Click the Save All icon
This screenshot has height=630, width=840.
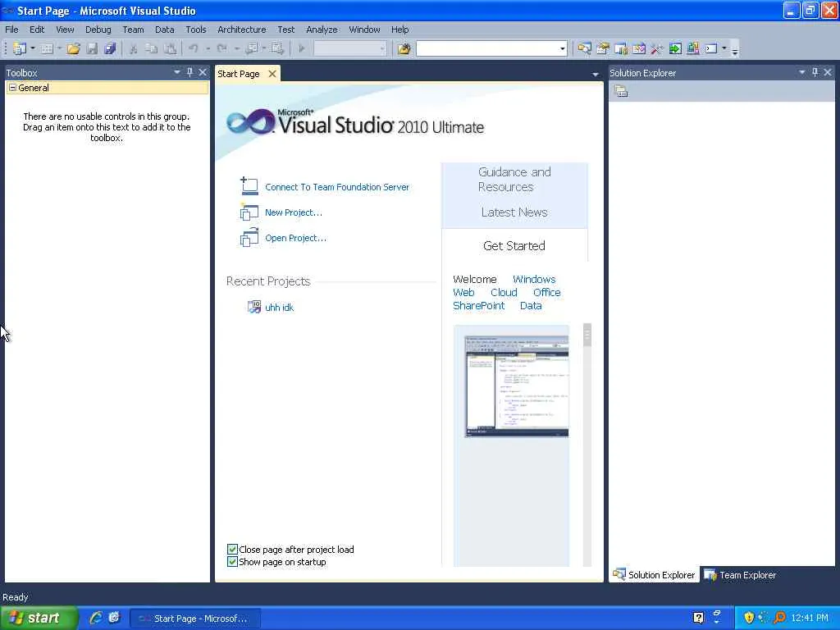click(110, 48)
